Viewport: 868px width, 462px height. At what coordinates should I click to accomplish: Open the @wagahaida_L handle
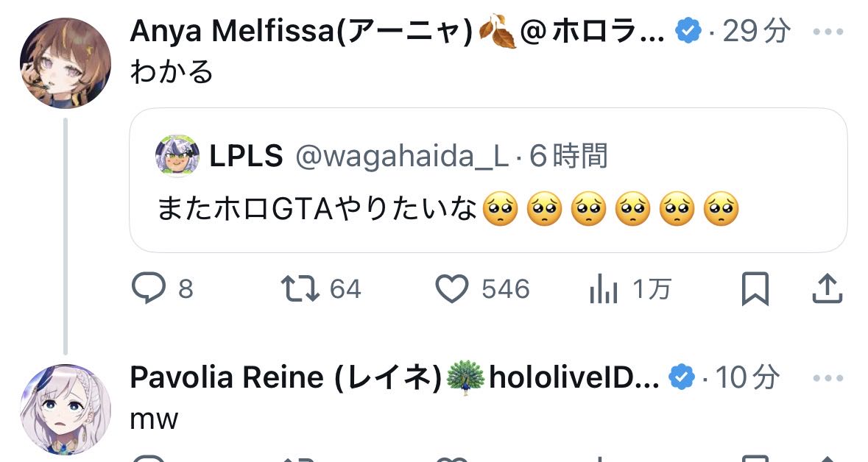click(x=402, y=157)
